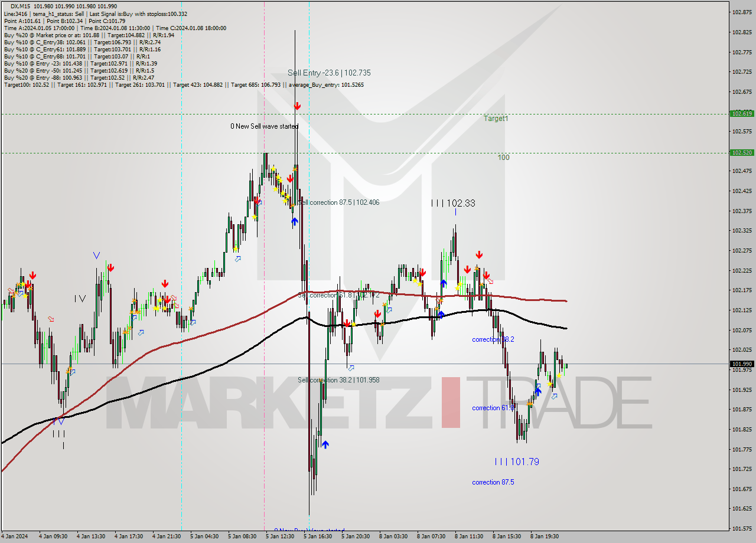756x543 pixels.
Task: Click the blue correction 38.2 label
Action: pyautogui.click(x=493, y=339)
